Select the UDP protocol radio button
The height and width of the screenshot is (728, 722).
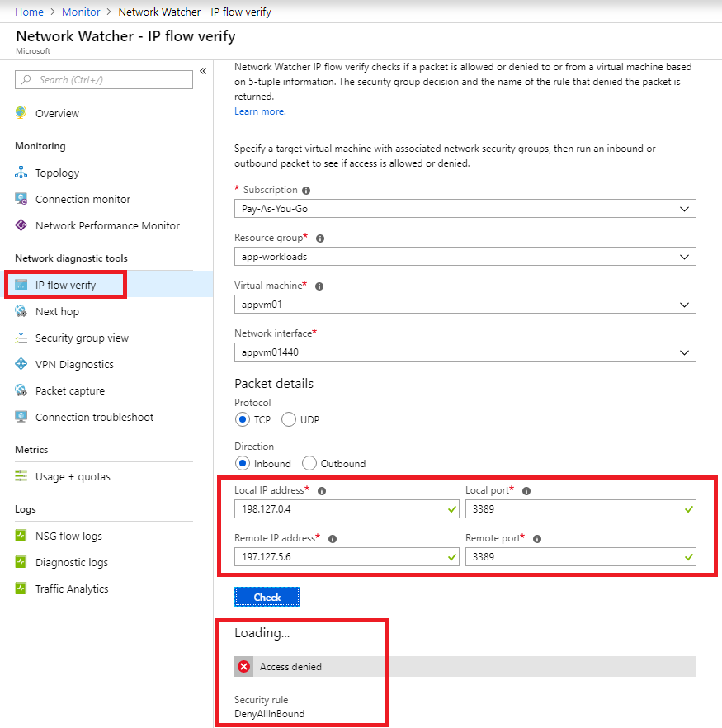point(289,419)
